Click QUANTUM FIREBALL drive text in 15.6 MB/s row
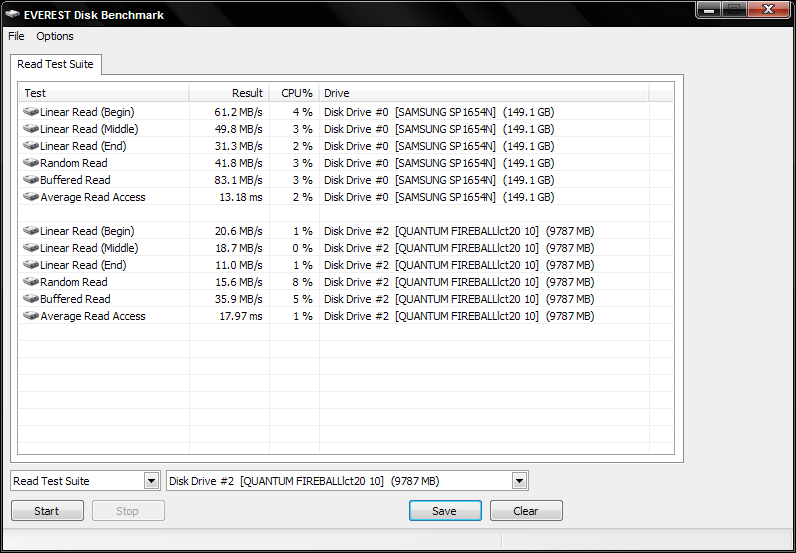This screenshot has width=796, height=553. [459, 282]
